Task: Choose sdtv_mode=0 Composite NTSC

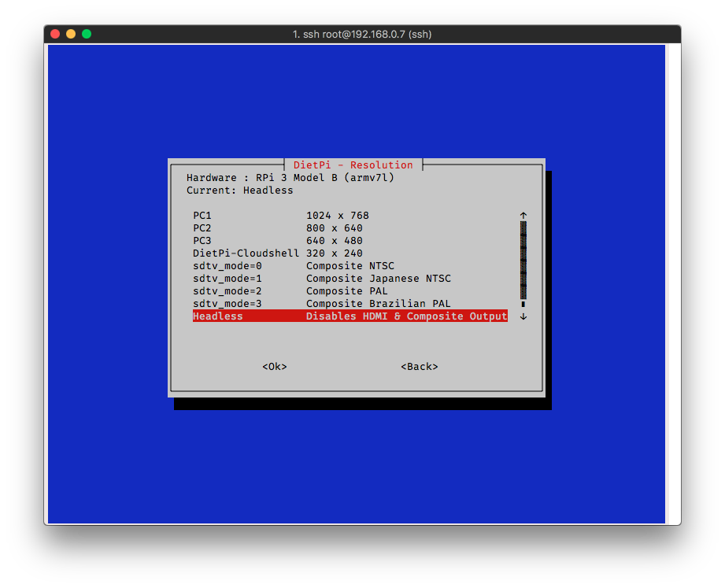Action: pyautogui.click(x=350, y=266)
